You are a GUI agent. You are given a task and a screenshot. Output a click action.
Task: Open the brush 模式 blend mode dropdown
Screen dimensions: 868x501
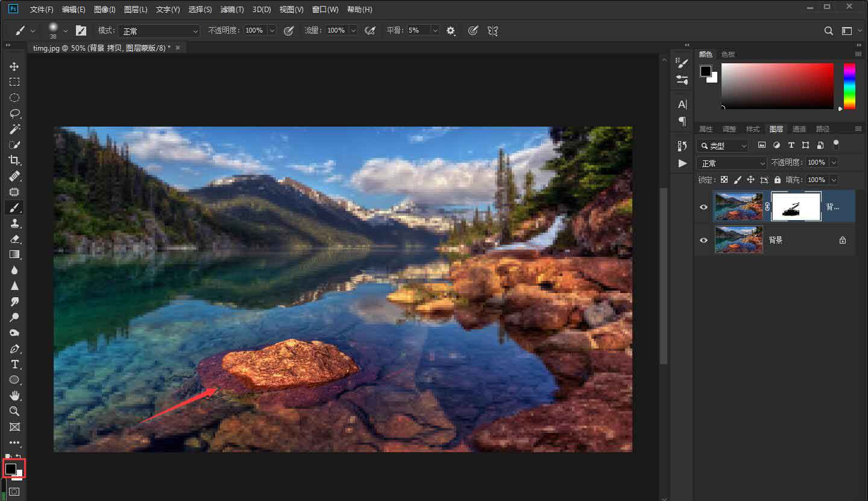(159, 31)
